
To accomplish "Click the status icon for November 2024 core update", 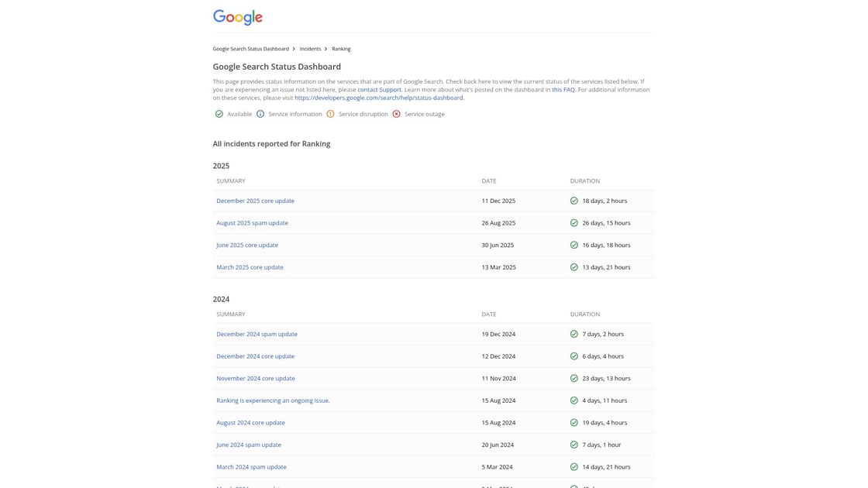I will (572, 378).
